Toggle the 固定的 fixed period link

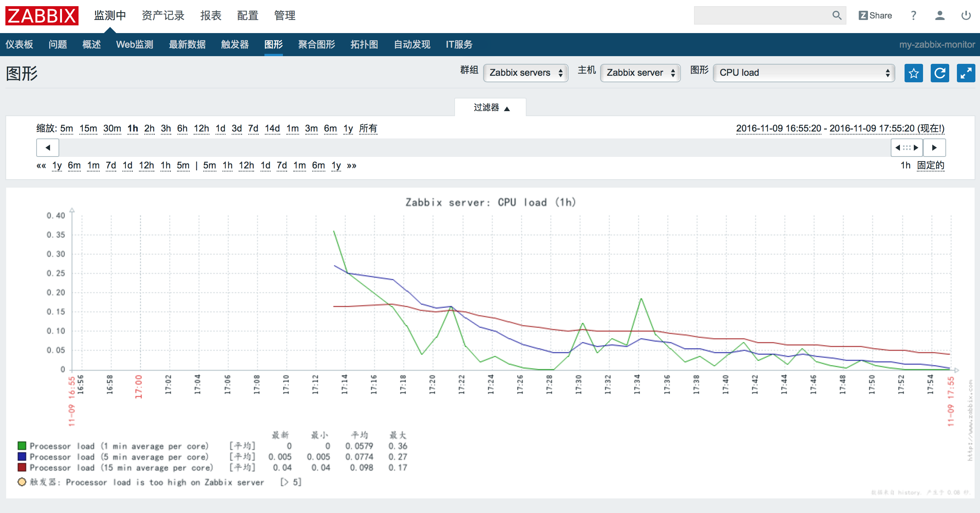pyautogui.click(x=930, y=165)
